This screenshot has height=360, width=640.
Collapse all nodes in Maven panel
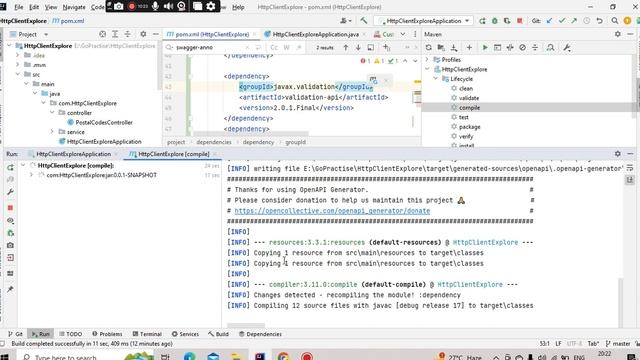[535, 48]
